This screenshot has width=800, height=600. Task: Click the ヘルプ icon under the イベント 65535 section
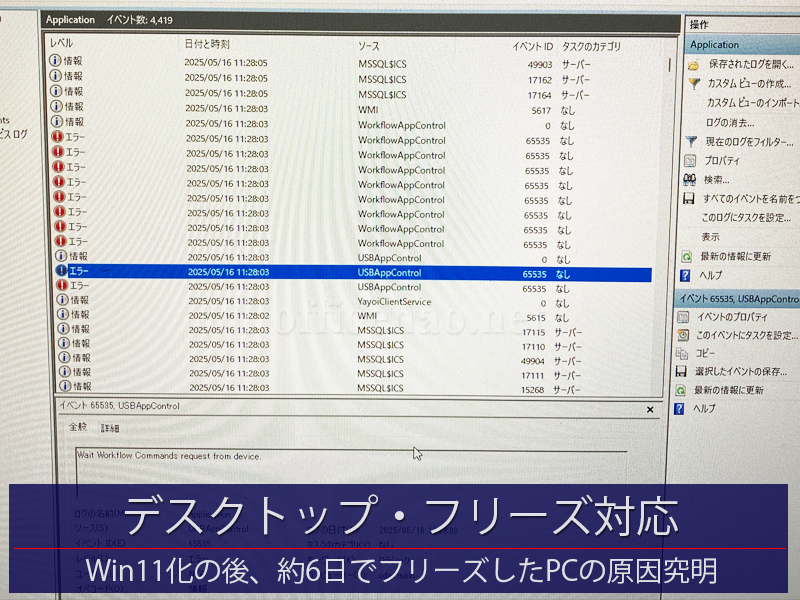coord(679,409)
